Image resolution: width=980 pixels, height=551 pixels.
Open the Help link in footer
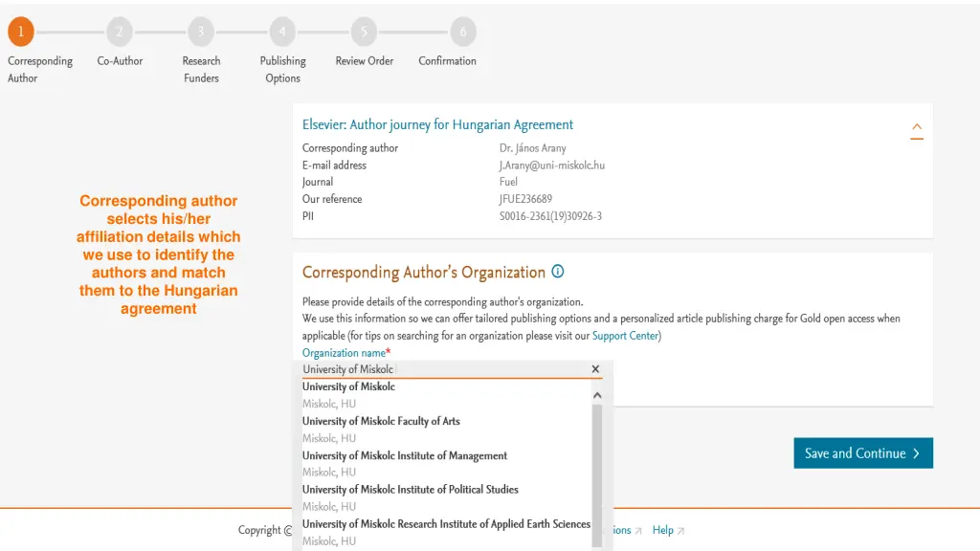[662, 530]
